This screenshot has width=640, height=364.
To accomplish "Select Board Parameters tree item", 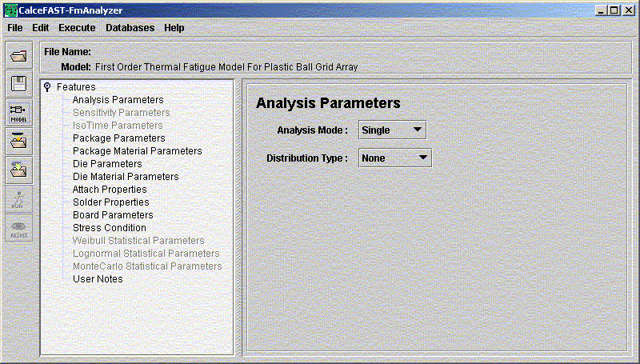I will click(113, 215).
